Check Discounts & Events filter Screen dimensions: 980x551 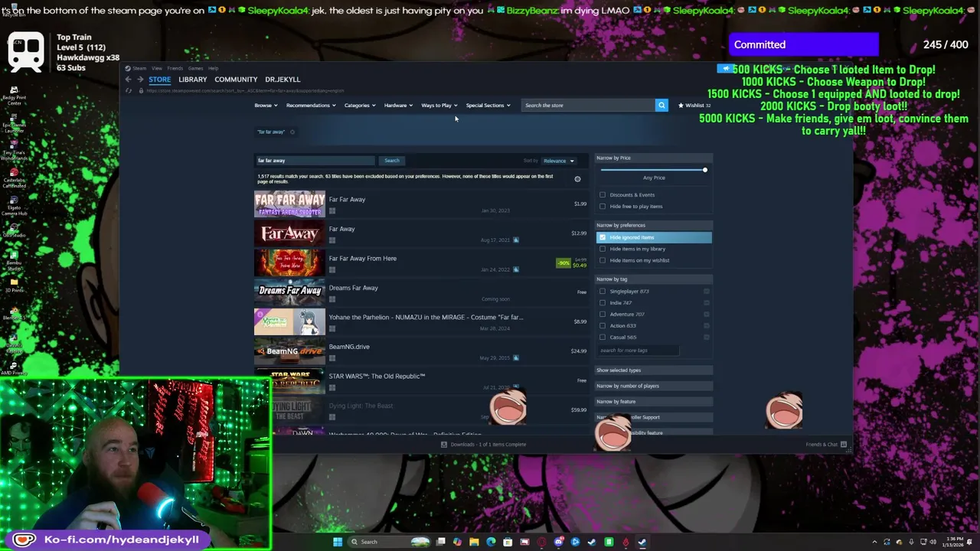(603, 195)
